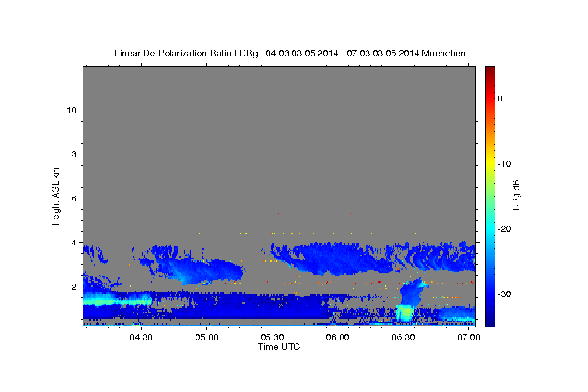Click the height tick label 4
This screenshot has width=588, height=392.
[x=74, y=243]
